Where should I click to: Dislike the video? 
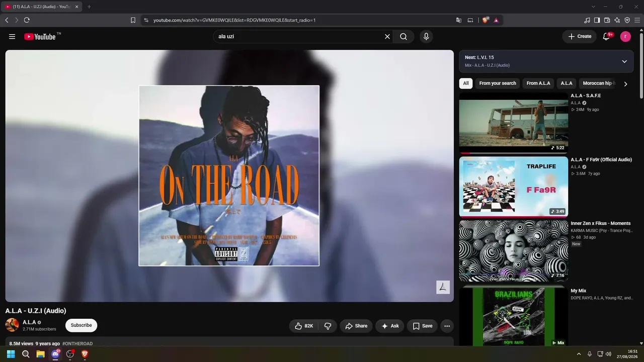click(x=328, y=326)
